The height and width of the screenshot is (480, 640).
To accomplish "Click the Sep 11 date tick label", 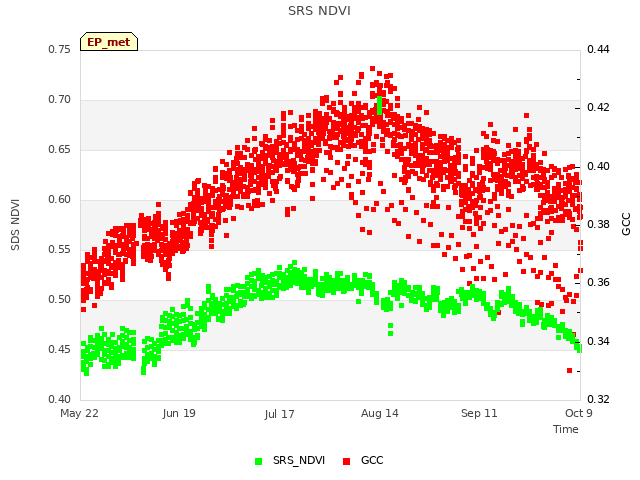I will click(479, 413).
